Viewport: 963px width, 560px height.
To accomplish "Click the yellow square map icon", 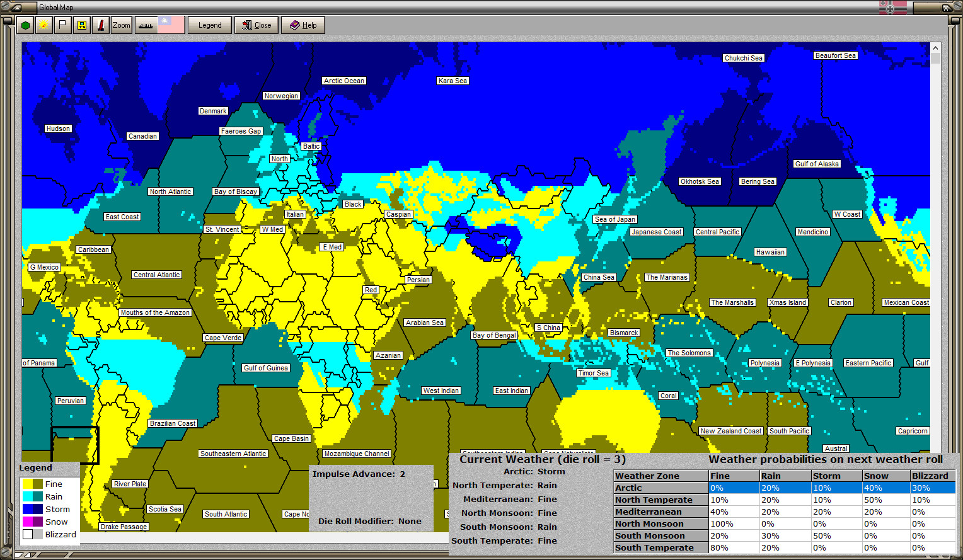I will coord(81,25).
